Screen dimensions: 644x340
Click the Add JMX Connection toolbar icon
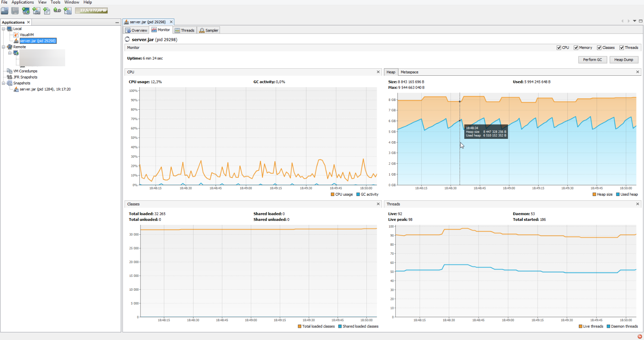pyautogui.click(x=36, y=11)
